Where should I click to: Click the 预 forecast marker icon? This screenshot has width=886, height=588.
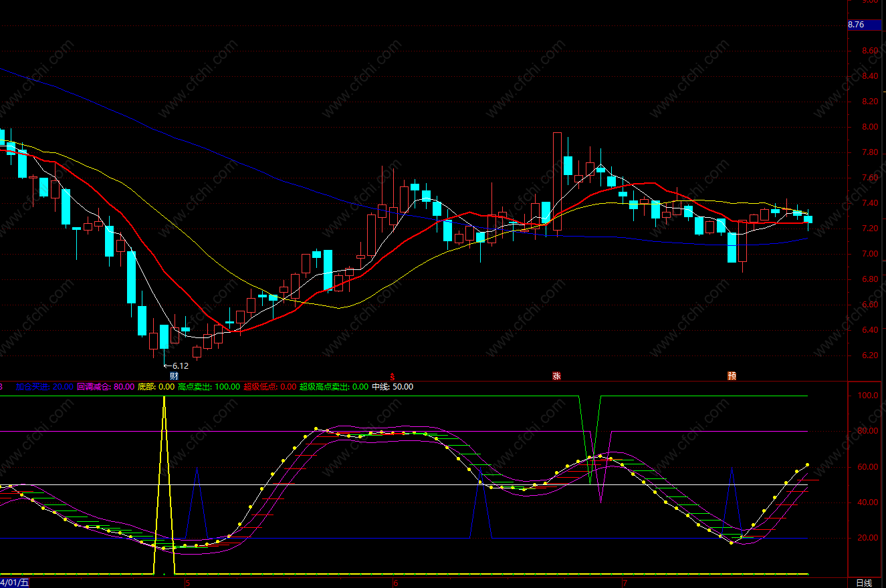pyautogui.click(x=732, y=376)
